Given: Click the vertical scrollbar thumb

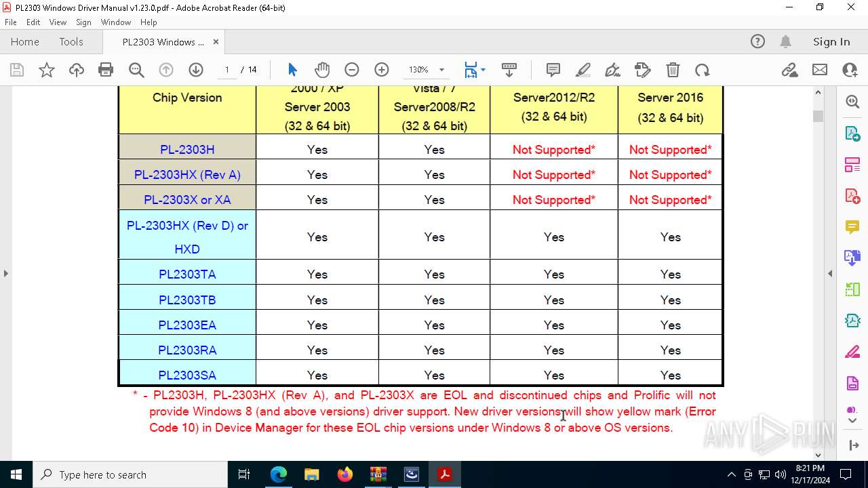Looking at the screenshot, I should tap(818, 116).
